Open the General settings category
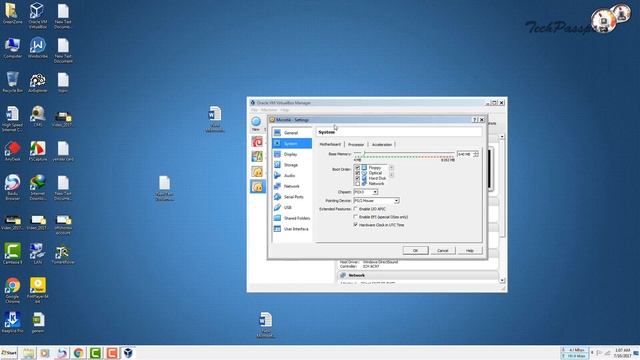 [291, 133]
